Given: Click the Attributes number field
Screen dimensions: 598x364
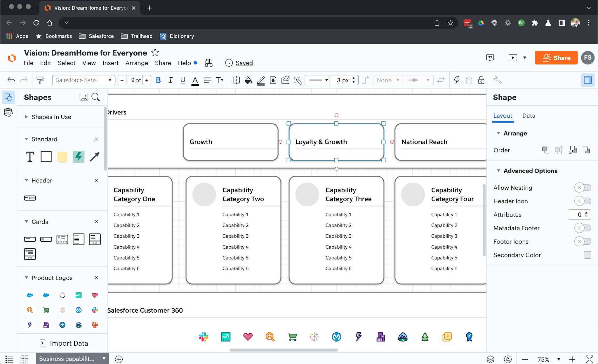Looking at the screenshot, I should tap(579, 215).
